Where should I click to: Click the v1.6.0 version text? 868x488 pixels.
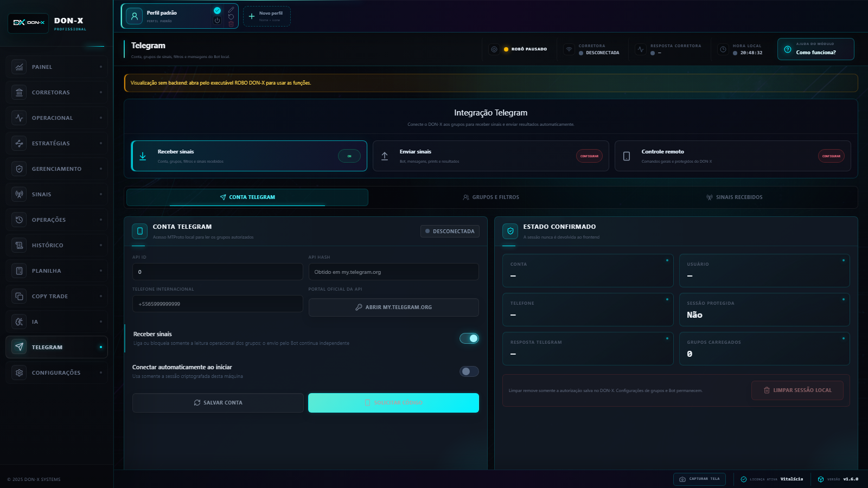click(851, 479)
